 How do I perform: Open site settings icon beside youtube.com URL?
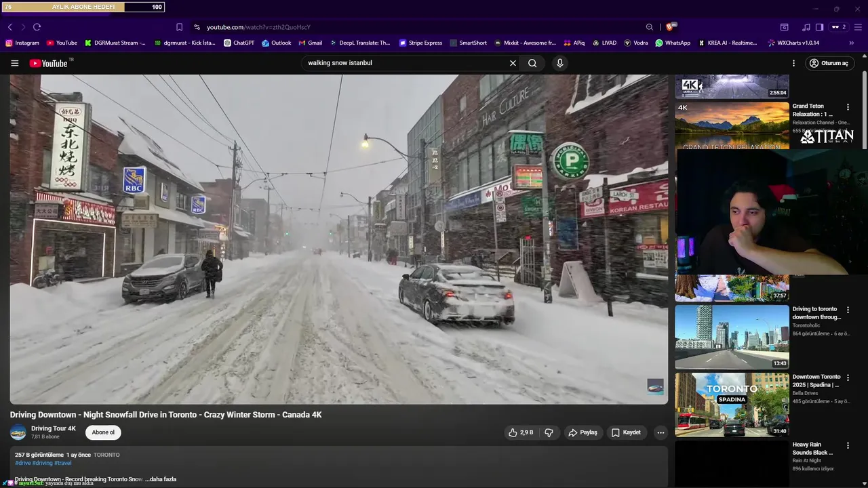pos(197,27)
